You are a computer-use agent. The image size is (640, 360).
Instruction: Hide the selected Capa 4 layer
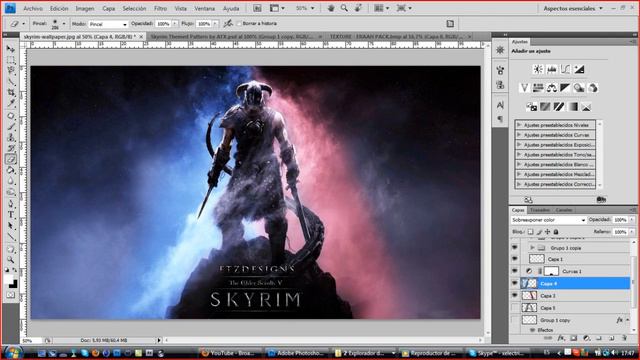pos(515,283)
